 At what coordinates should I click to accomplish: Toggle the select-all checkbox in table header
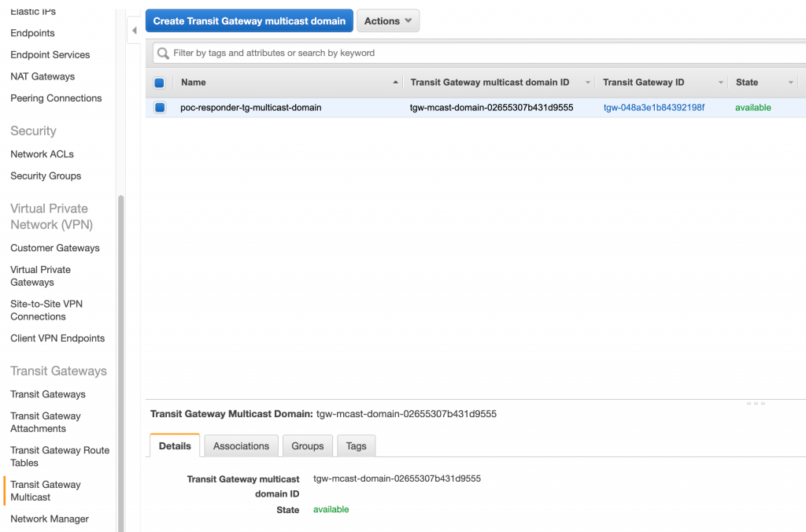(x=160, y=82)
